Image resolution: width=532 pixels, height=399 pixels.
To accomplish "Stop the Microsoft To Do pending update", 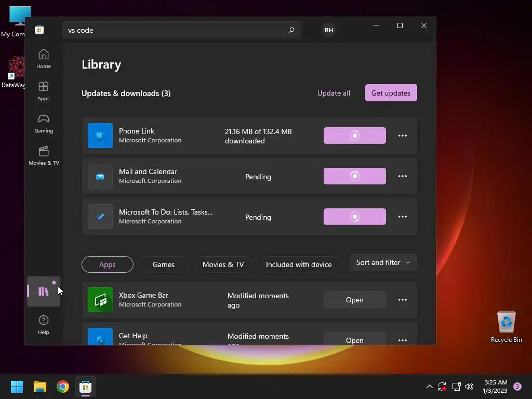I will click(x=354, y=217).
